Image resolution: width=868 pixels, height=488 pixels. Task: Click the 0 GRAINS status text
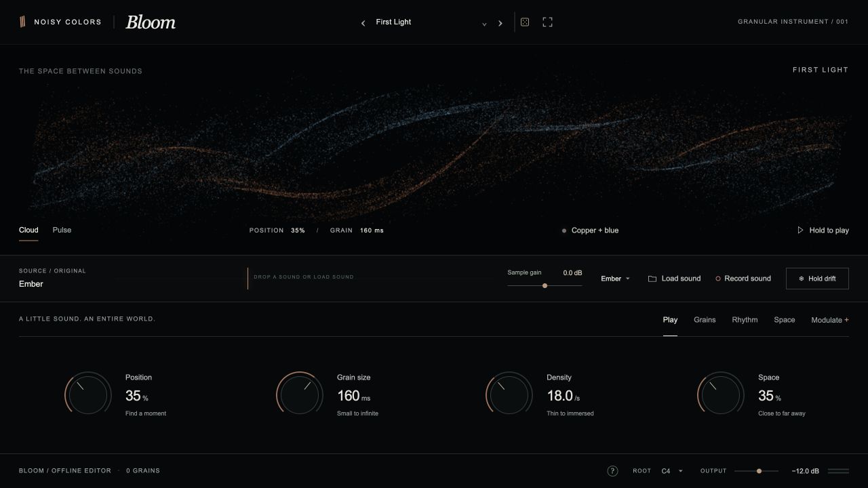click(143, 470)
